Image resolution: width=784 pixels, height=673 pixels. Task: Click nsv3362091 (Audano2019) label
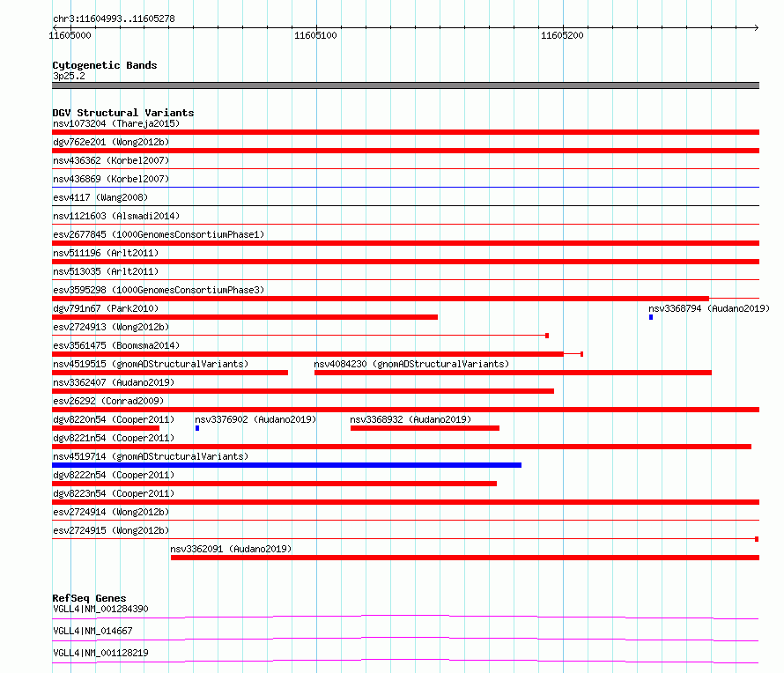pyautogui.click(x=231, y=549)
